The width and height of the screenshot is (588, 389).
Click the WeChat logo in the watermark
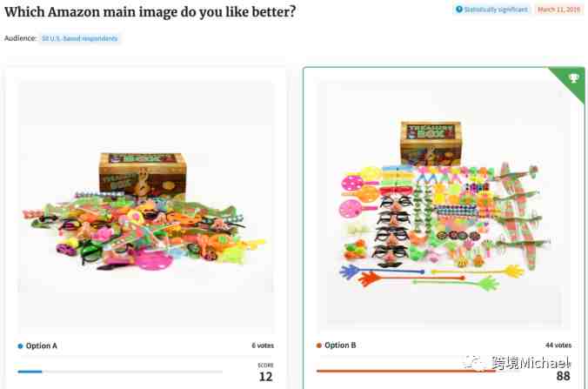(x=475, y=363)
